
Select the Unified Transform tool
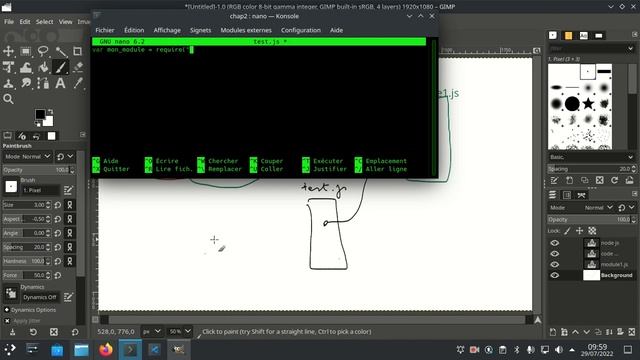[8, 67]
